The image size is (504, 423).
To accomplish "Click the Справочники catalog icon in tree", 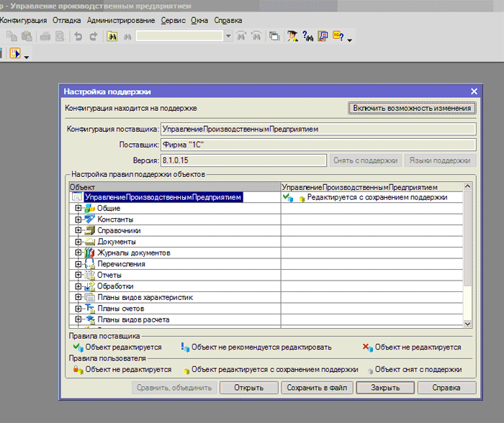I will [90, 231].
